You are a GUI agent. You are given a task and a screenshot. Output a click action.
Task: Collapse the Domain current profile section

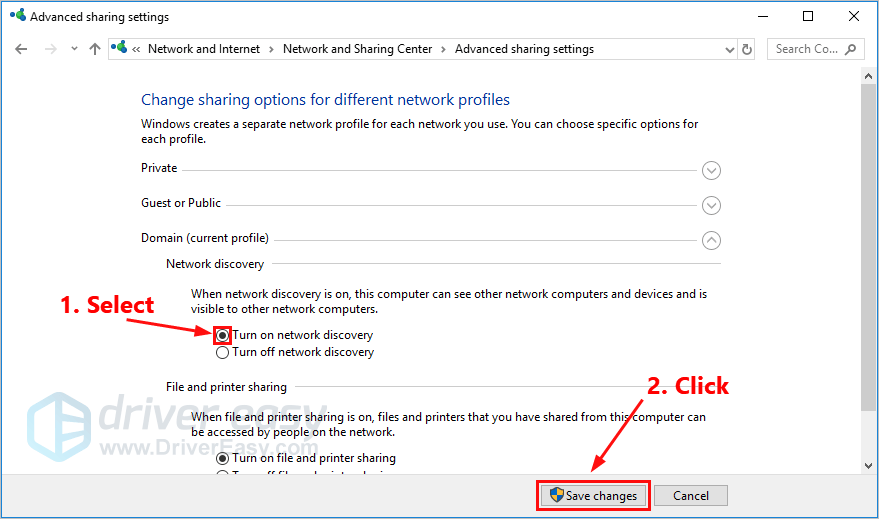(x=711, y=240)
